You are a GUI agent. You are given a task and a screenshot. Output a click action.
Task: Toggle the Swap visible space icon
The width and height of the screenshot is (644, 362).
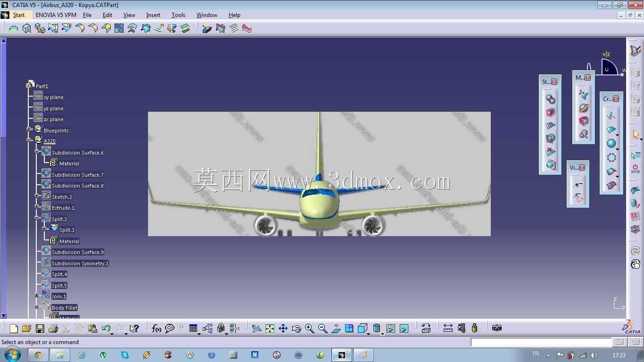[x=404, y=329]
